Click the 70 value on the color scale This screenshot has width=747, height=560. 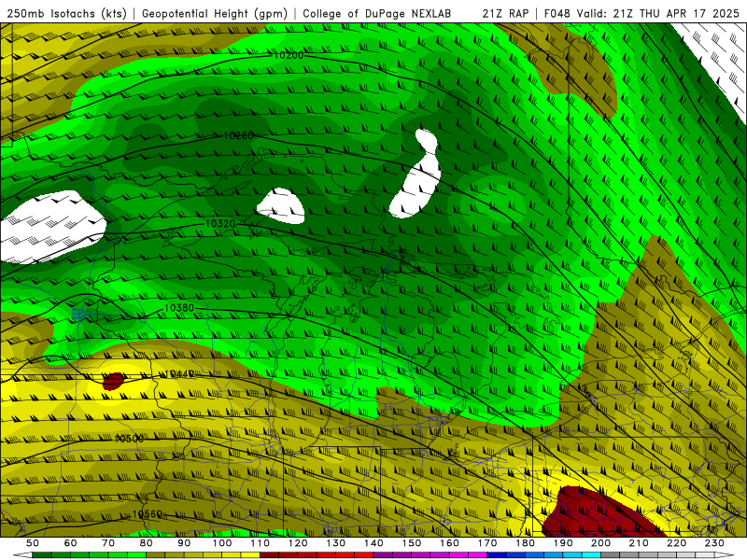108,543
